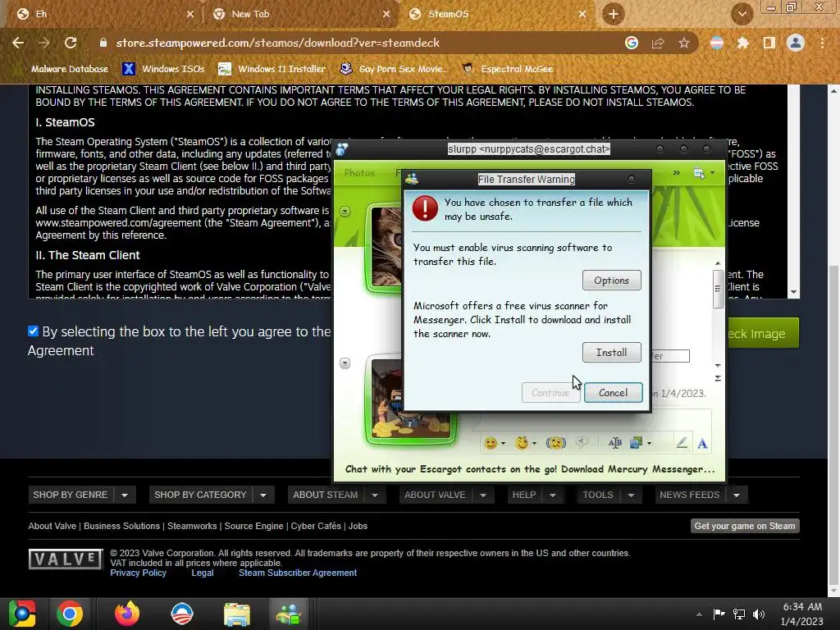Image resolution: width=840 pixels, height=630 pixels.
Task: Click Mercury Messenger advertisement text
Action: [x=530, y=469]
